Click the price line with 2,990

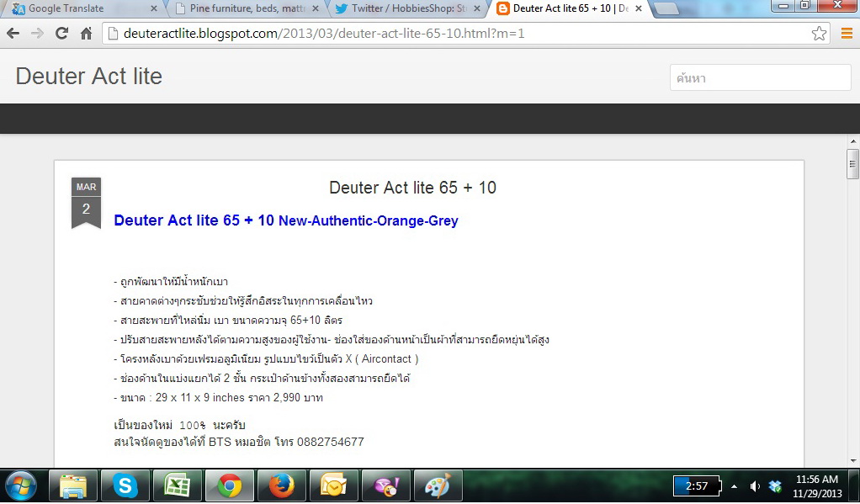pyautogui.click(x=218, y=398)
